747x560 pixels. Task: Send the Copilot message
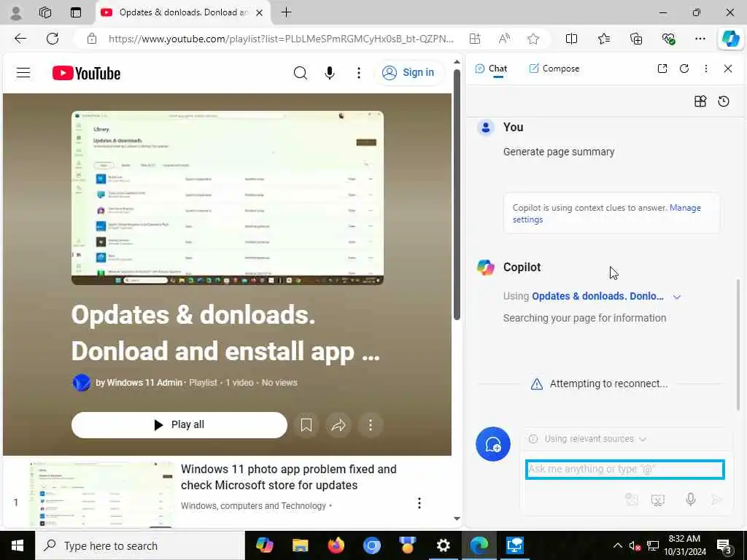coord(716,499)
